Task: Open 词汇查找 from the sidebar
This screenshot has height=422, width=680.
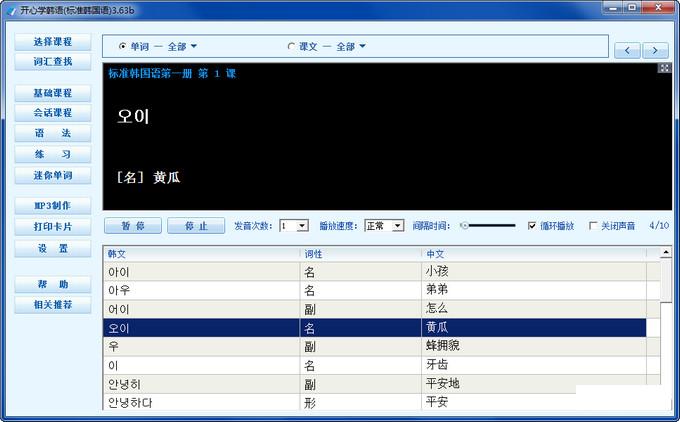Action: click(52, 61)
